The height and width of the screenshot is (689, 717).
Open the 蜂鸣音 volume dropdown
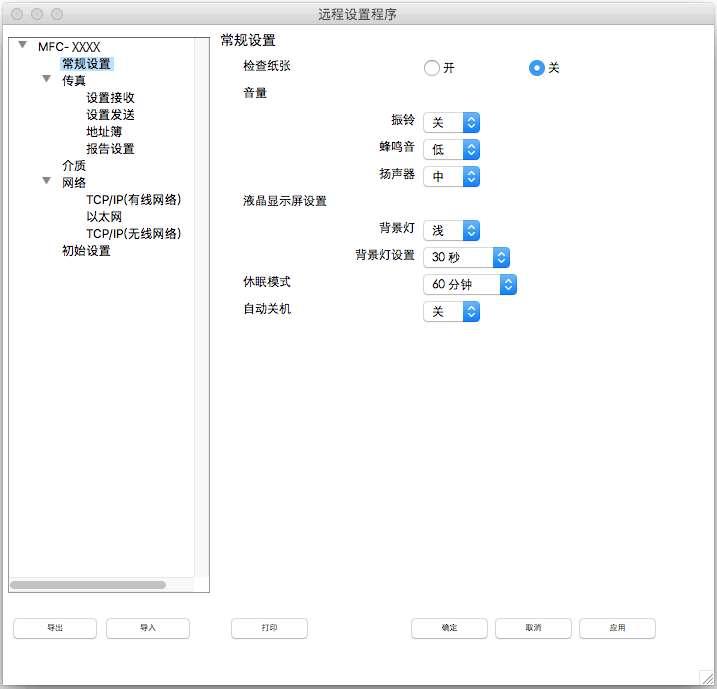[452, 149]
